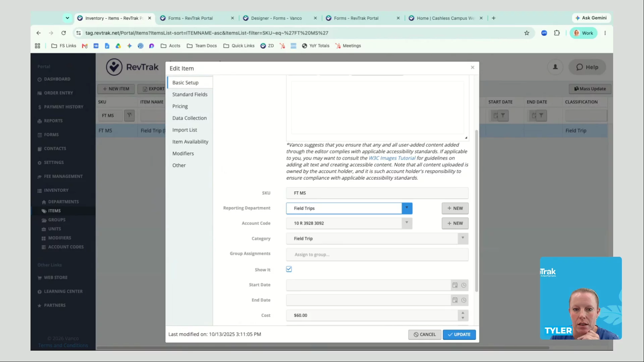Open the Team Docs bookmark folder

[x=202, y=46]
